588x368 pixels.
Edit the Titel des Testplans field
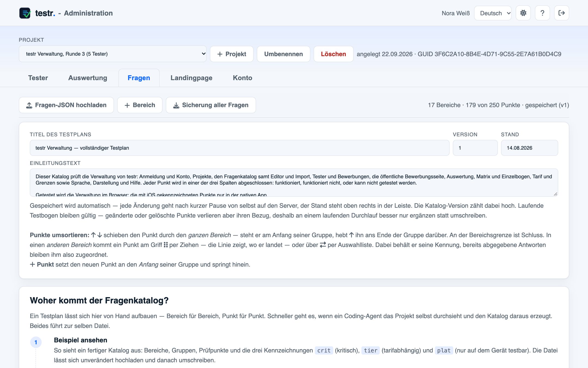click(240, 148)
